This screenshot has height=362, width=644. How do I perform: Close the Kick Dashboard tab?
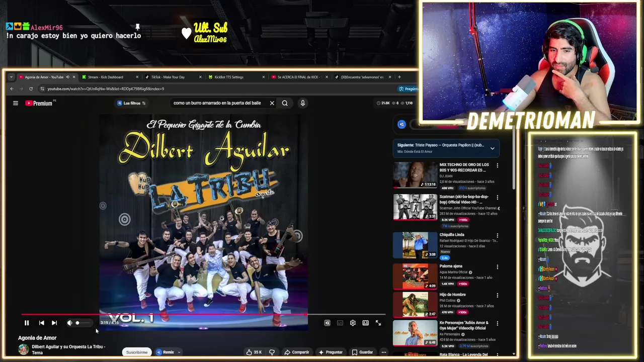click(137, 77)
